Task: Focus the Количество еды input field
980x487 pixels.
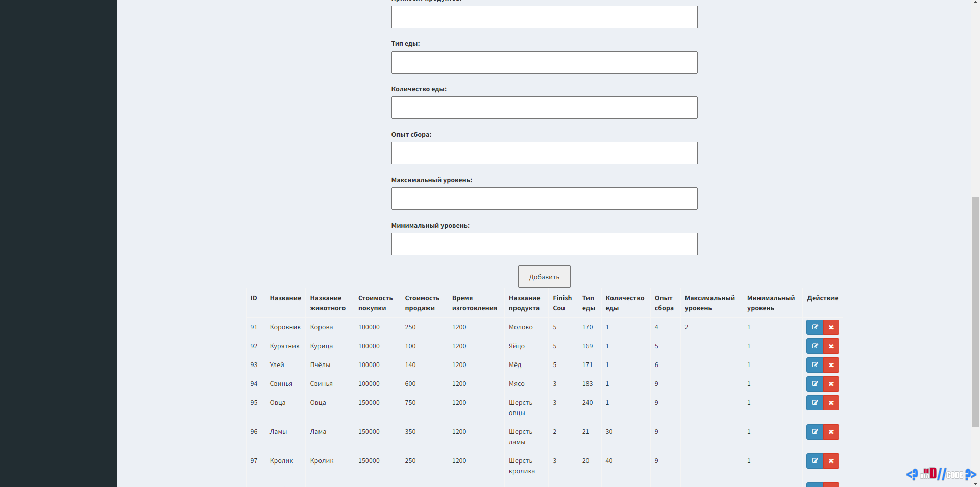Action: pyautogui.click(x=544, y=108)
